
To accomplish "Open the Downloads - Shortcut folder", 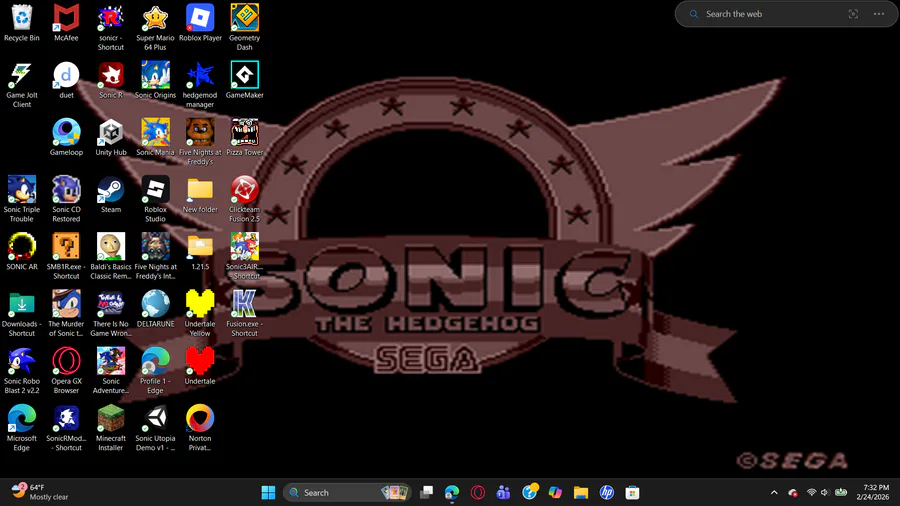I will (22, 314).
